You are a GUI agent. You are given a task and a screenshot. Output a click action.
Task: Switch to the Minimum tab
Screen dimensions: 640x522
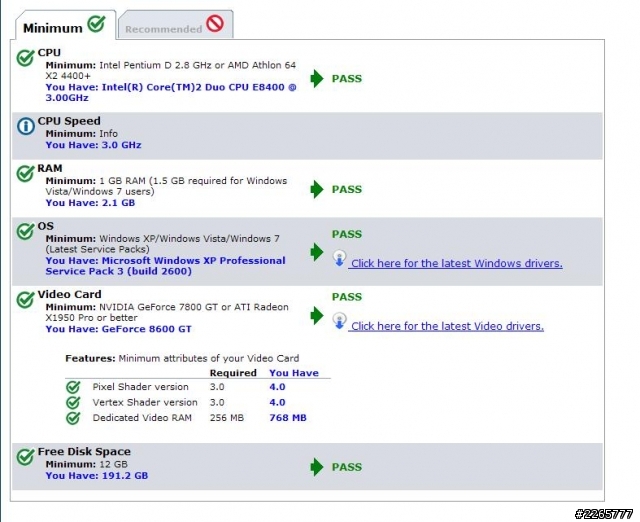65,26
